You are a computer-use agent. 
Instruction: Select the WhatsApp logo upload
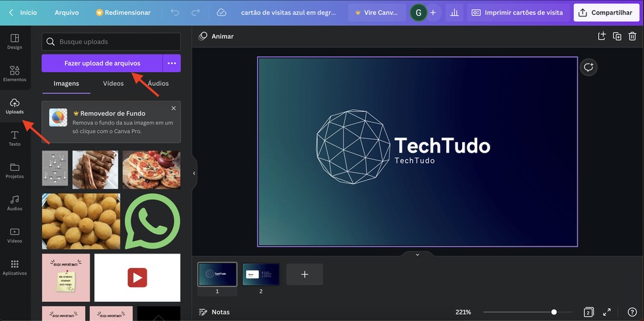(152, 221)
